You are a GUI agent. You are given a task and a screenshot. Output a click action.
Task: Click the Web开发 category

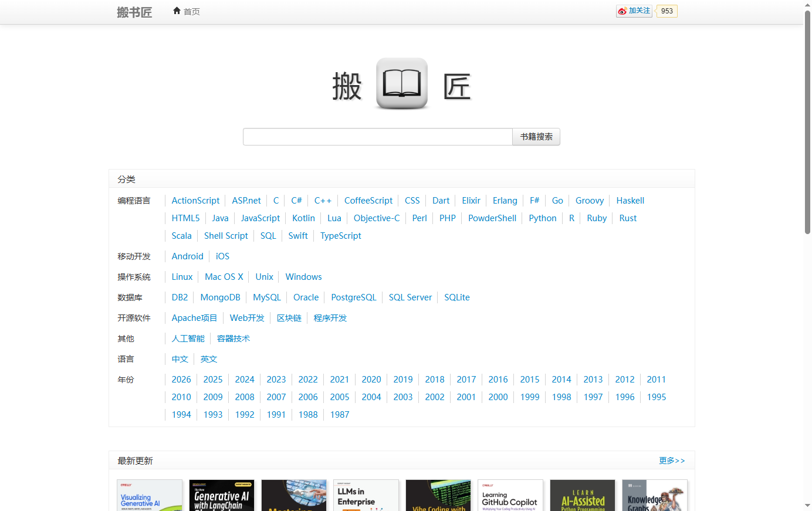[x=247, y=318]
